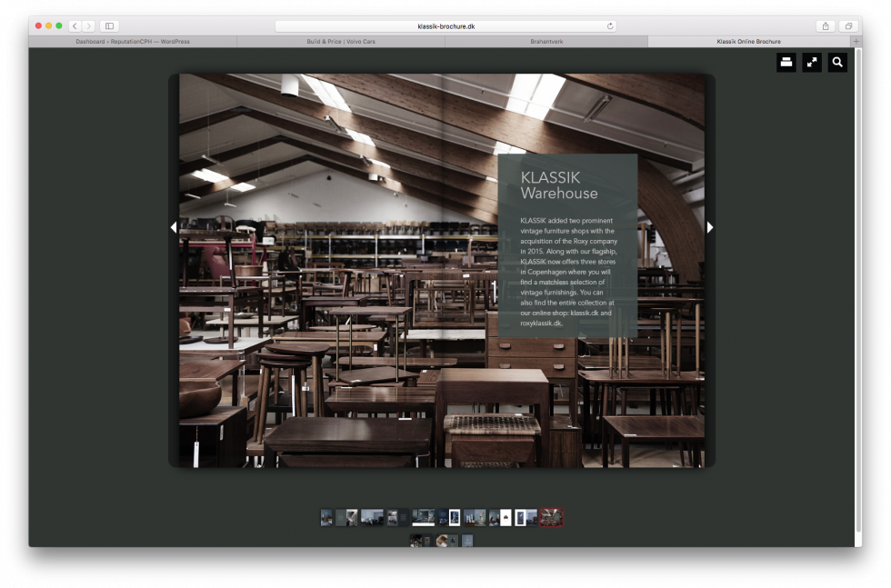Switch to the Dashboard ReputationCPH WordPress tab
This screenshot has height=588, width=891.
click(133, 42)
